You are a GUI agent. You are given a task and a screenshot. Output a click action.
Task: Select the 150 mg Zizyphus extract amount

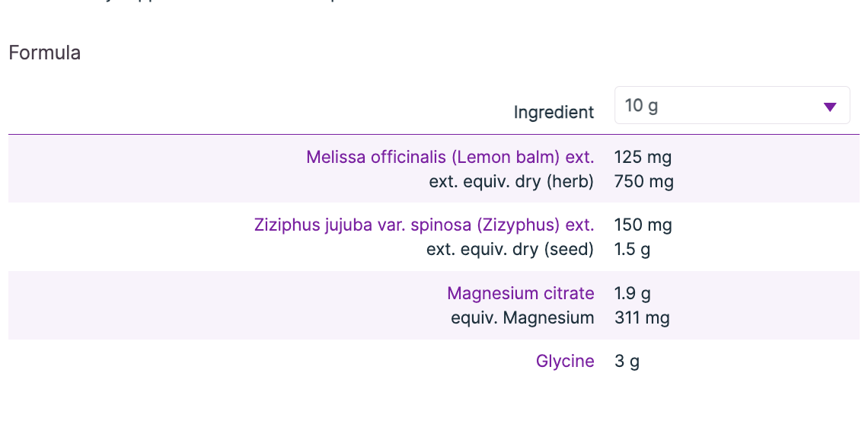pyautogui.click(x=643, y=225)
